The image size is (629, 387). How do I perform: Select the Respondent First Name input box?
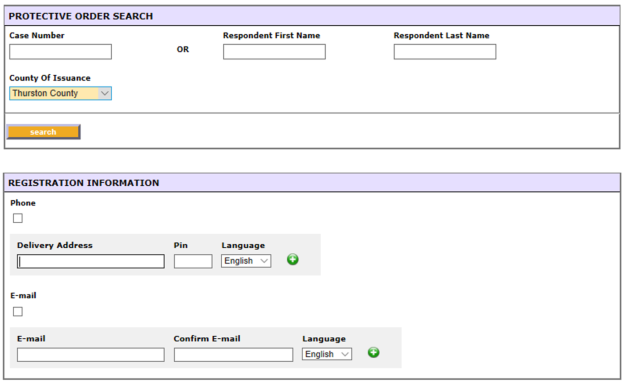(x=274, y=52)
